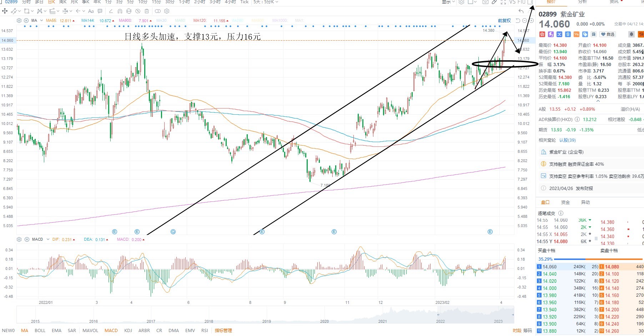Expand the 36K trade row arrow

click(x=590, y=220)
